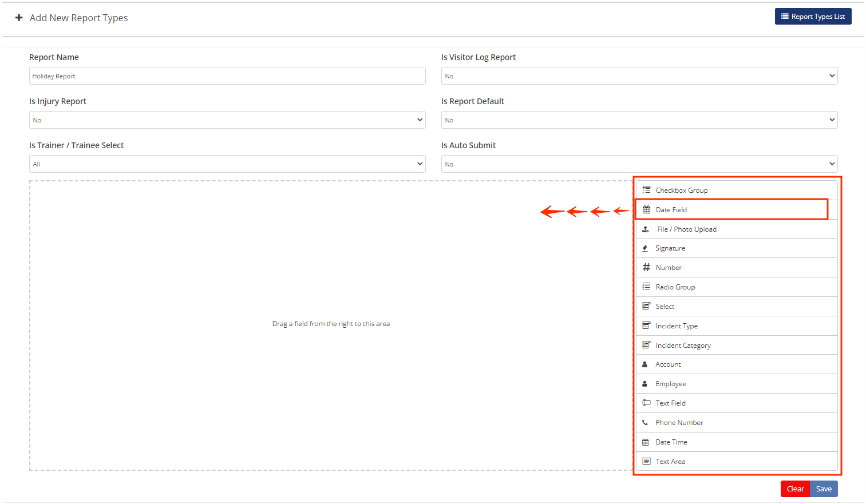Click the Signature pen icon
The width and height of the screenshot is (866, 504).
[x=645, y=248]
